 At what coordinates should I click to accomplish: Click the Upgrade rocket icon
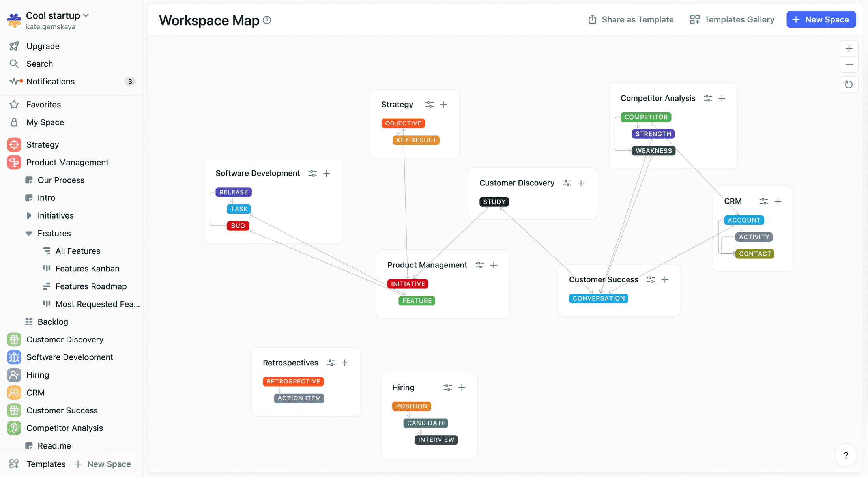click(x=14, y=46)
